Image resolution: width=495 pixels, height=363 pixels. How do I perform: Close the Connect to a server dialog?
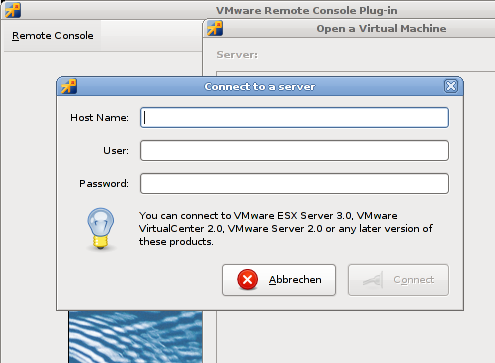451,86
